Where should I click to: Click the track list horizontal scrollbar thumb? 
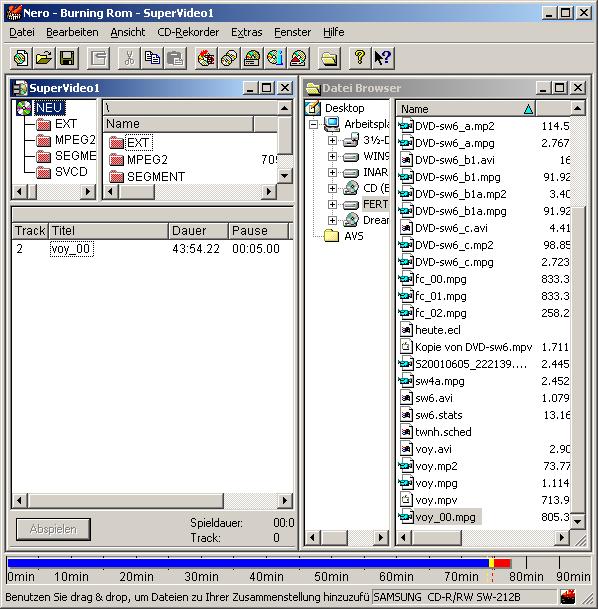pyautogui.click(x=125, y=501)
